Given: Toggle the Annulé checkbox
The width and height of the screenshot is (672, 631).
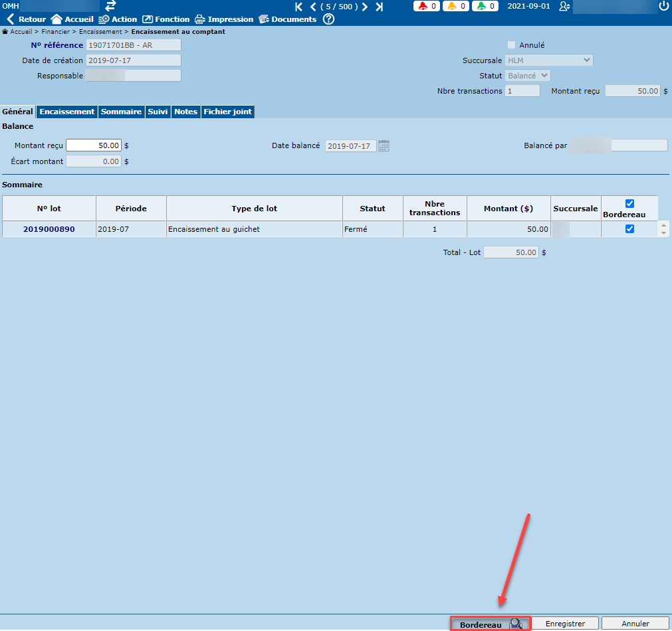Looking at the screenshot, I should pyautogui.click(x=511, y=45).
